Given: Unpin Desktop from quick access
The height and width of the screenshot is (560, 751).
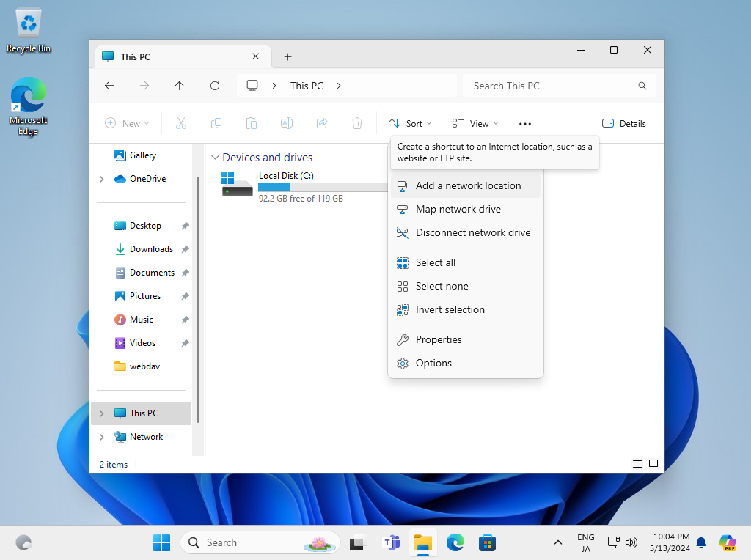Looking at the screenshot, I should coord(186,226).
